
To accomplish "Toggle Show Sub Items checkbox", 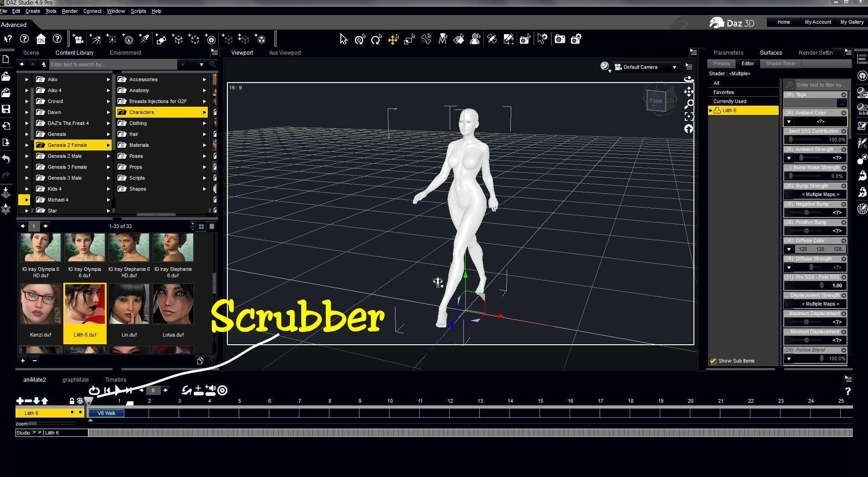I will pyautogui.click(x=713, y=361).
